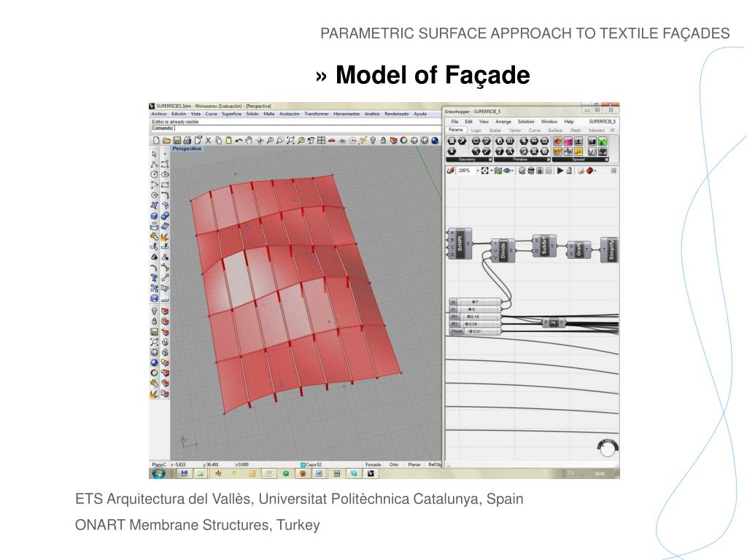Click the SUPERFICIE_5 document name in Grasshopper
The width and height of the screenshot is (747, 560).
click(602, 122)
